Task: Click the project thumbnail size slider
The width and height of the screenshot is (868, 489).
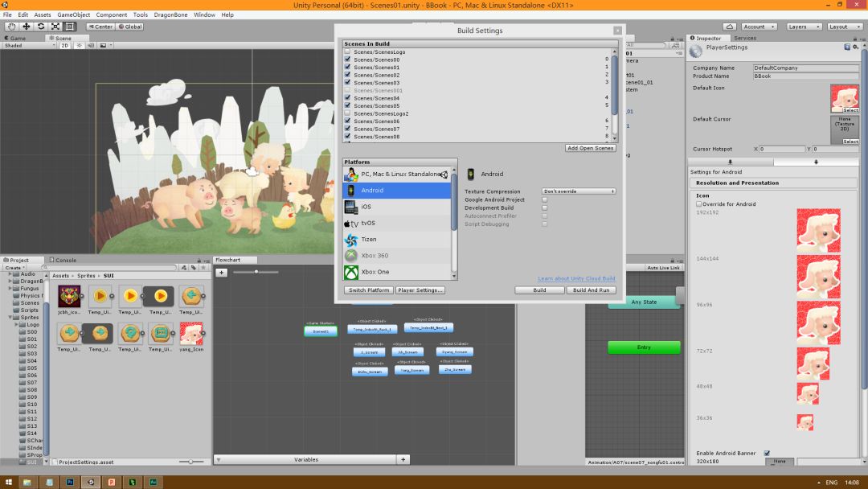Action: coord(190,462)
